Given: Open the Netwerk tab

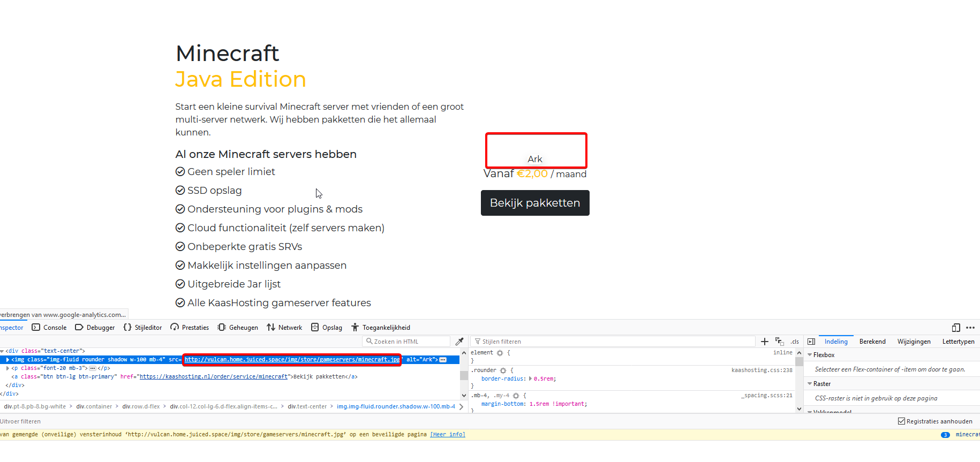Looking at the screenshot, I should (x=284, y=328).
